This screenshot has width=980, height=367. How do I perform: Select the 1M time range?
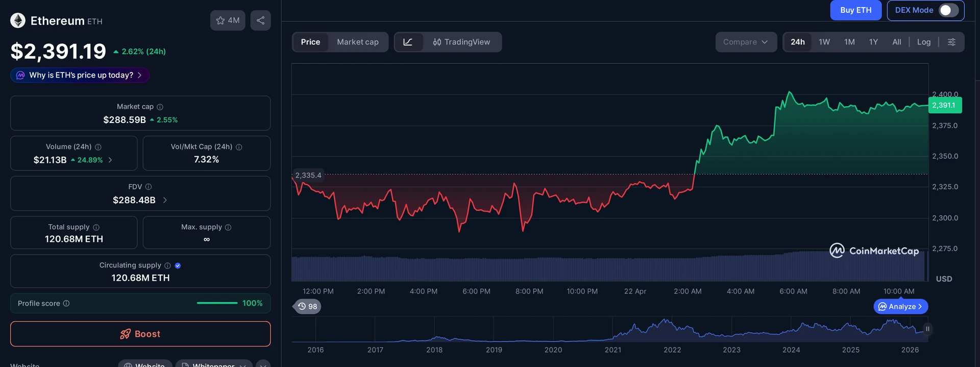tap(849, 42)
